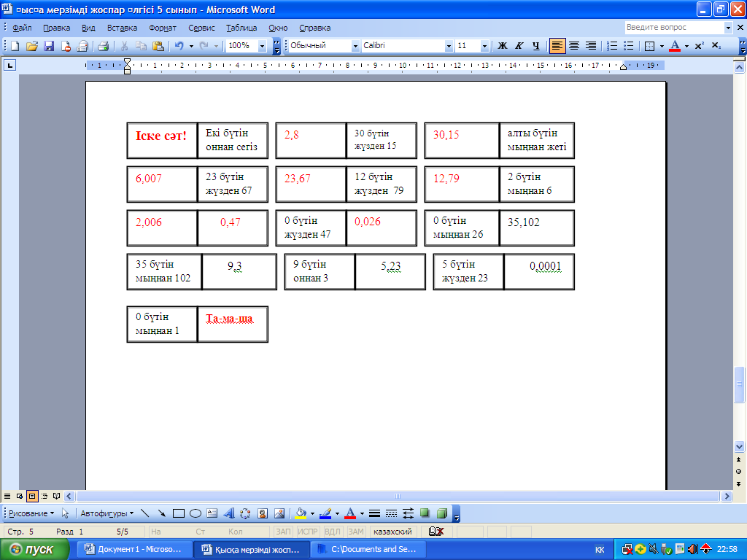Align text right
This screenshot has height=560, width=747.
pyautogui.click(x=591, y=46)
